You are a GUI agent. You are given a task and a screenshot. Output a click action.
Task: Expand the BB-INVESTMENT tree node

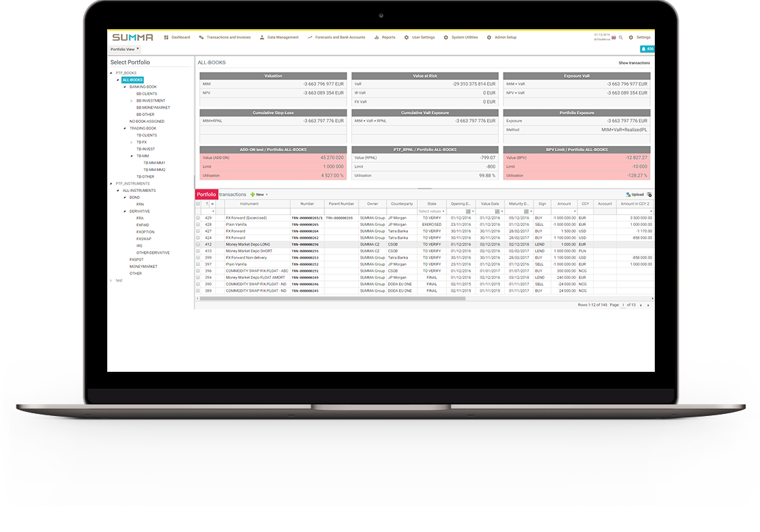point(131,100)
